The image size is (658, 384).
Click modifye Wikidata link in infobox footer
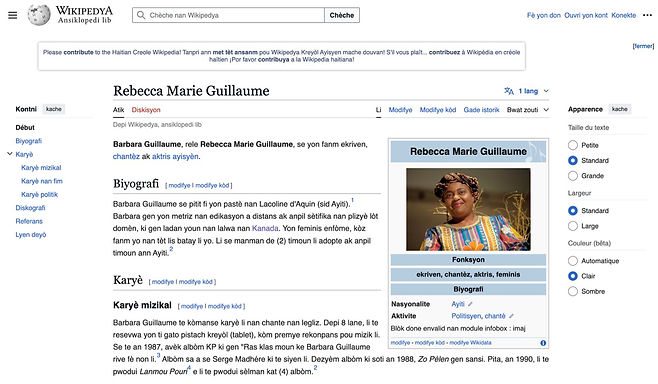point(470,343)
